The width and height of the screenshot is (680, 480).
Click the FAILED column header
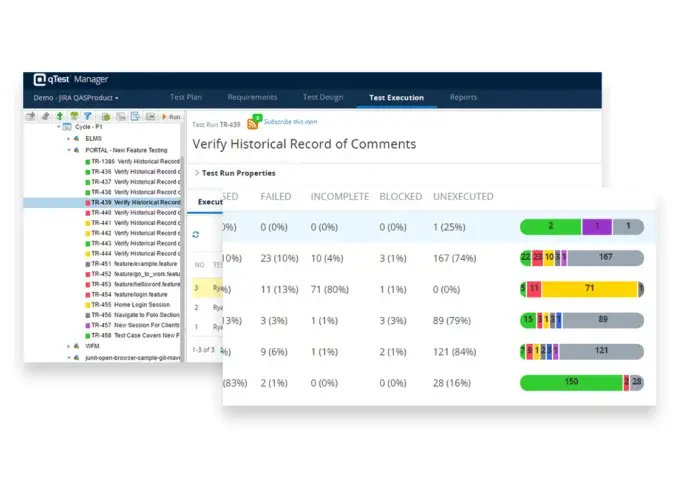click(x=275, y=197)
